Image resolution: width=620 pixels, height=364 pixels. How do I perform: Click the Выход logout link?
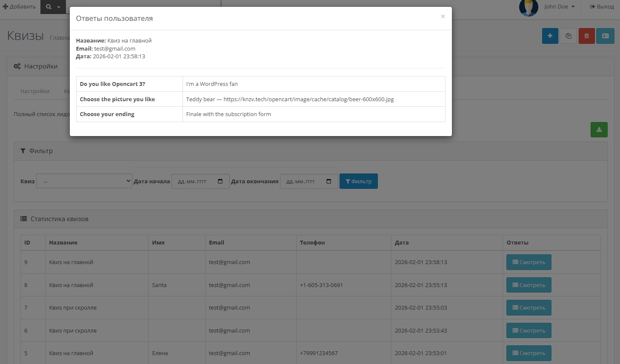coord(602,7)
